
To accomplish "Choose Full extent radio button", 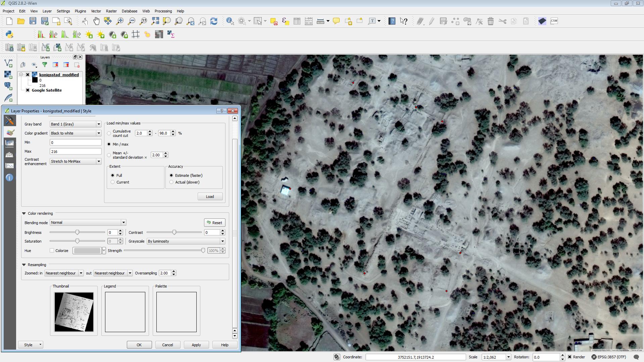I will (112, 175).
